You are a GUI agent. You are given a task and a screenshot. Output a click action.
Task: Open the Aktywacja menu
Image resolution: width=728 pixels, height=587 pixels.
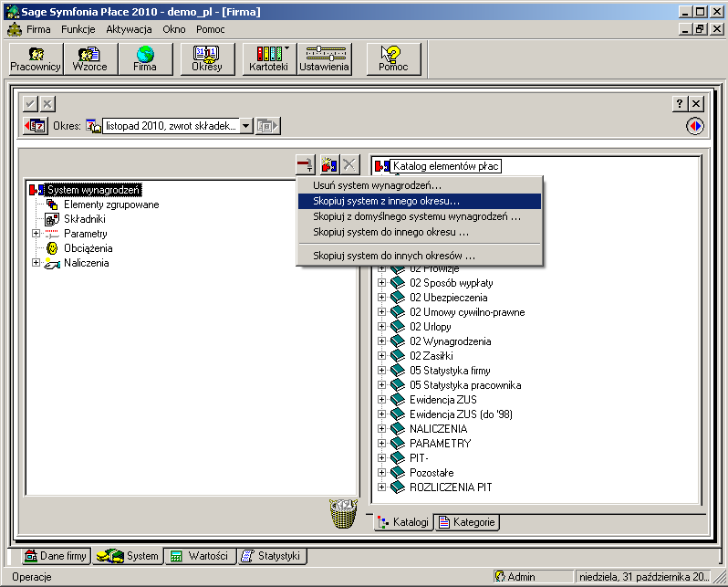[129, 29]
